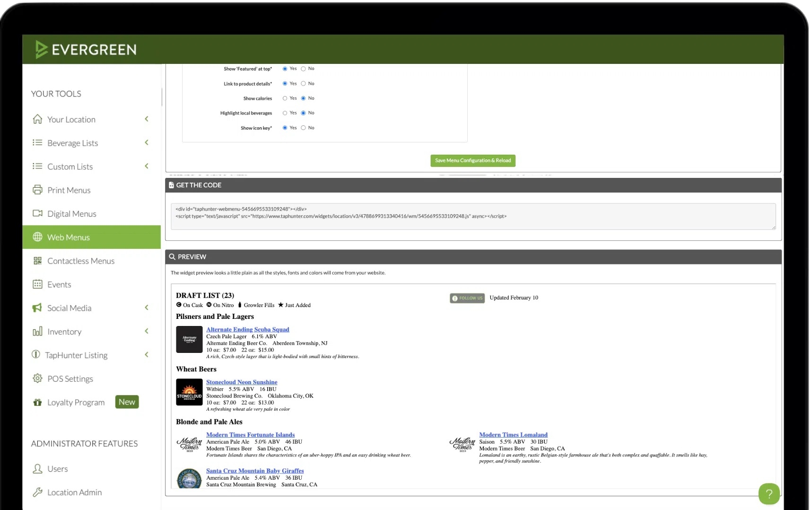Open POS Settings in the sidebar
Image resolution: width=812 pixels, height=510 pixels.
tap(91, 378)
